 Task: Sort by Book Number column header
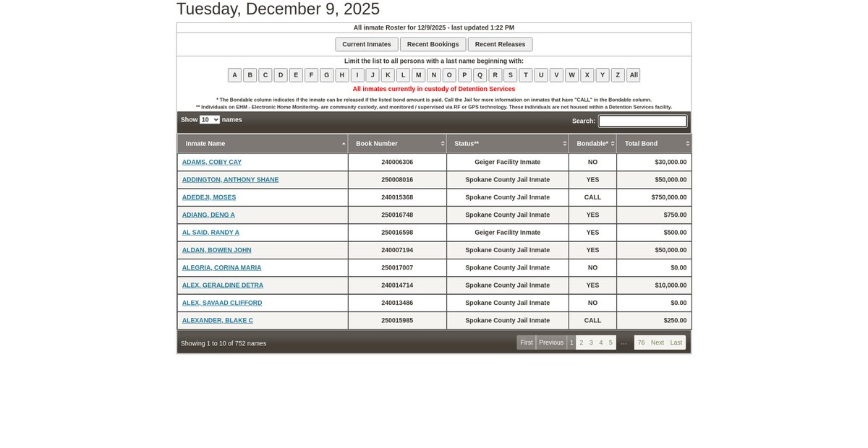pyautogui.click(x=397, y=144)
